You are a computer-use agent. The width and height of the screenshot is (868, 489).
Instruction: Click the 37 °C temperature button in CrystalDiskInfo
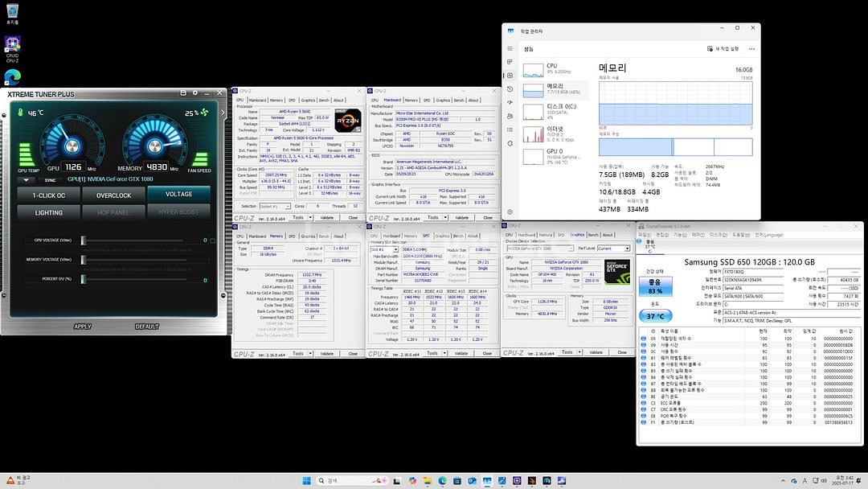pyautogui.click(x=656, y=315)
